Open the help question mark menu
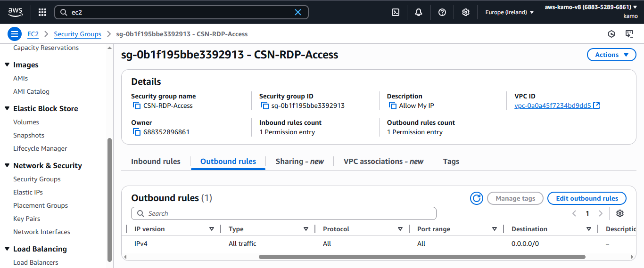 (442, 12)
